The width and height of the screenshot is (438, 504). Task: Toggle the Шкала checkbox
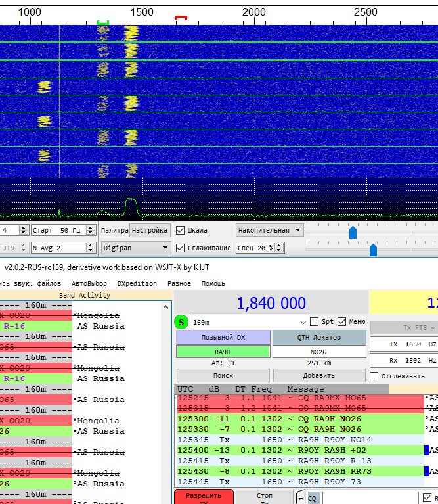coord(181,231)
